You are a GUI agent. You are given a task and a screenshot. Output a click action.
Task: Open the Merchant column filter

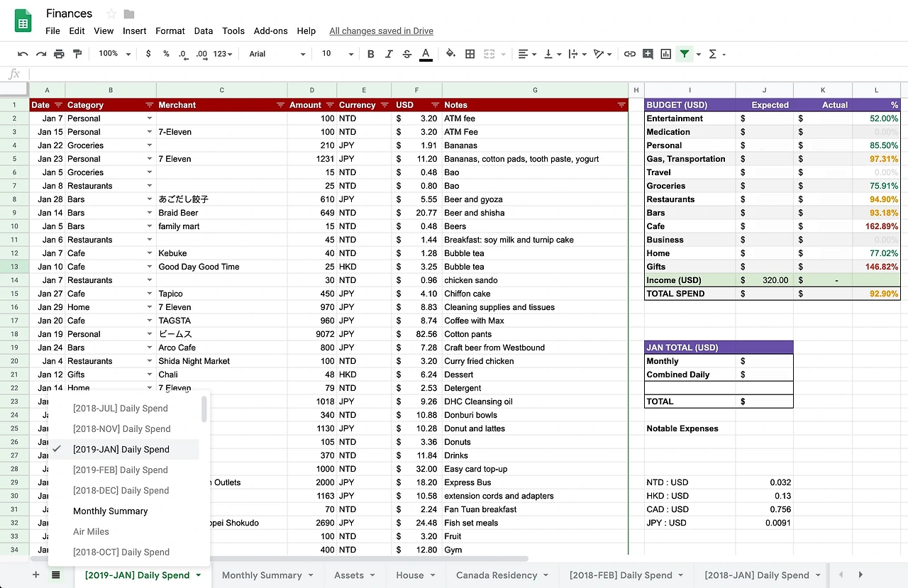280,105
